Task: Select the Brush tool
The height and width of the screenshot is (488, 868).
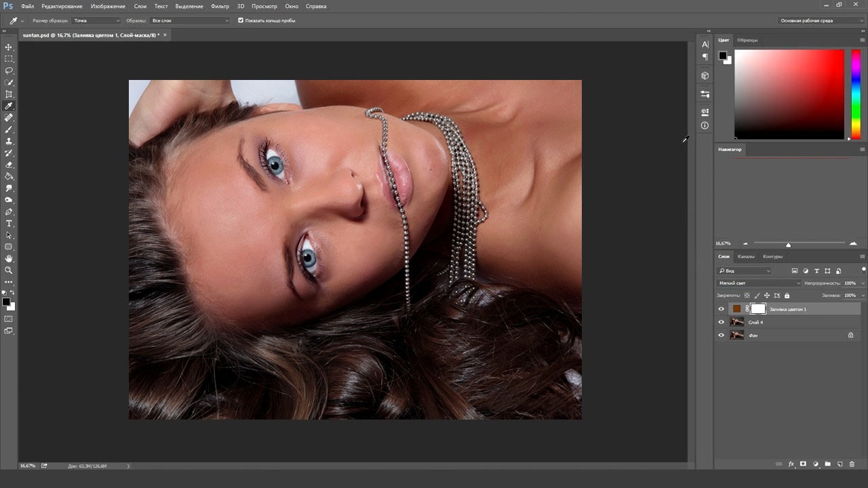Action: pyautogui.click(x=9, y=129)
